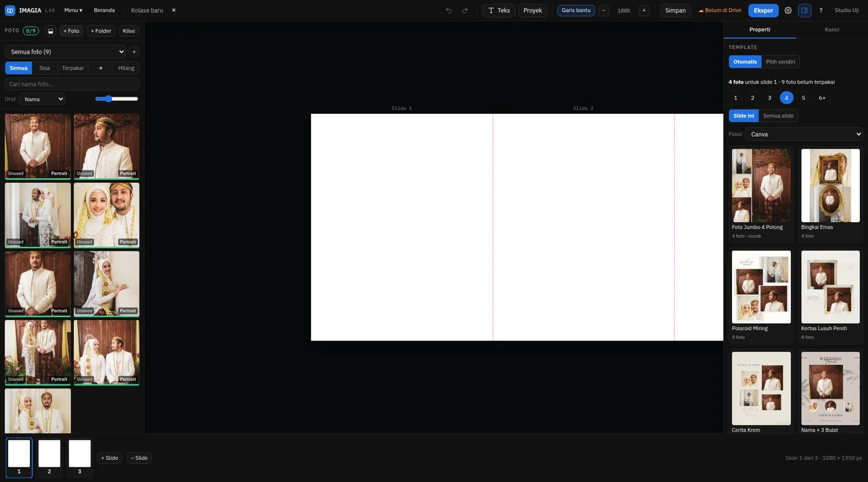Click the Proyek button

(x=533, y=10)
